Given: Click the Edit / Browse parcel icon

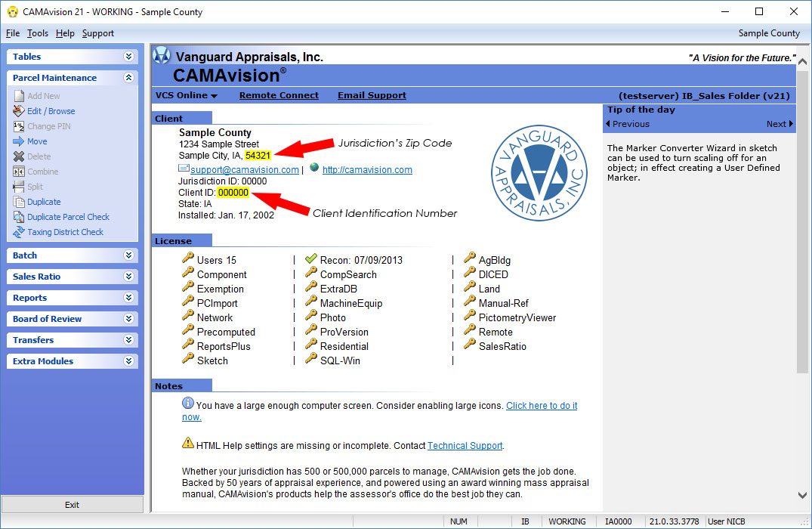Looking at the screenshot, I should pyautogui.click(x=20, y=111).
